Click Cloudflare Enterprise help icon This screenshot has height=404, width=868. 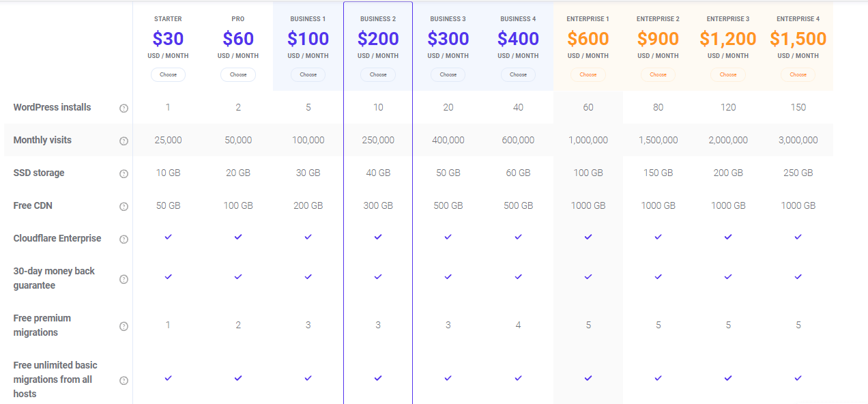124,239
